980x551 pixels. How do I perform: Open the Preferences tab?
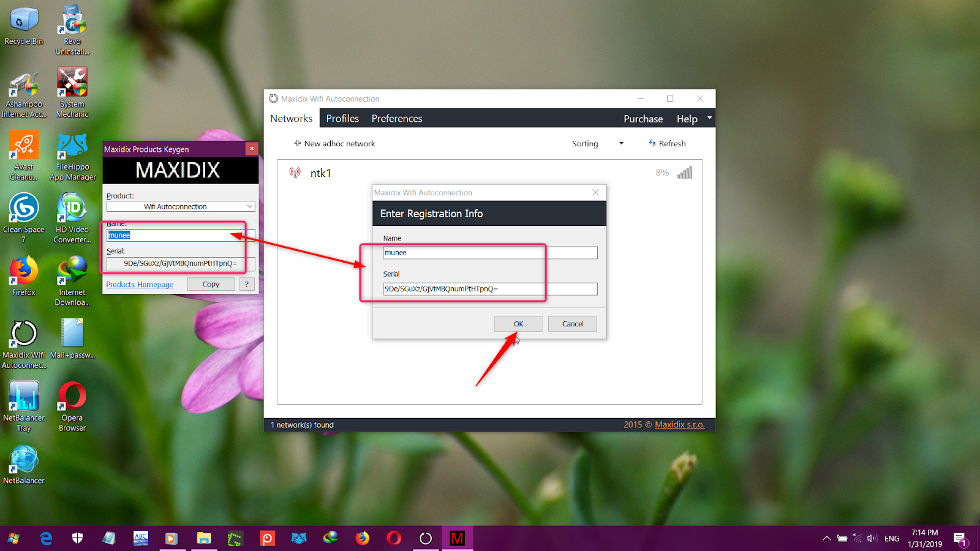click(x=397, y=119)
